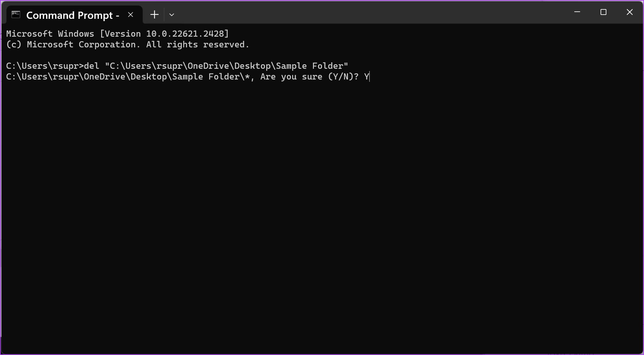Open a new terminal tab with the plus icon
This screenshot has width=644, height=355.
click(154, 14)
